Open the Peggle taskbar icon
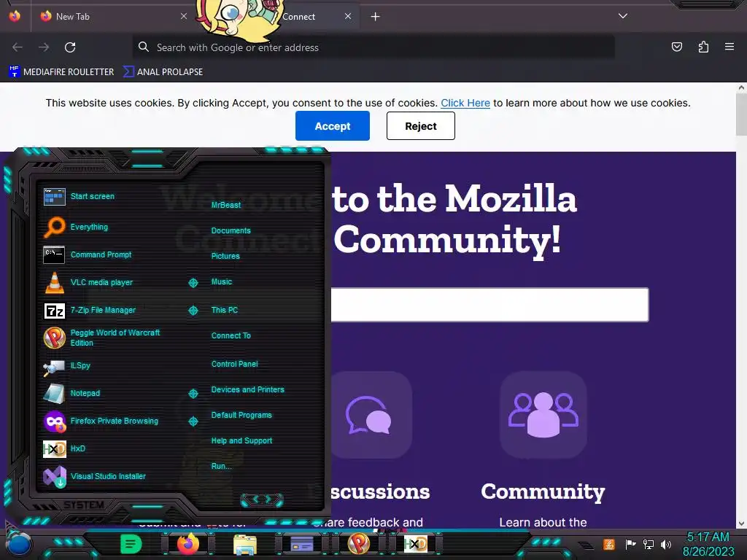The image size is (747, 560). click(x=359, y=544)
